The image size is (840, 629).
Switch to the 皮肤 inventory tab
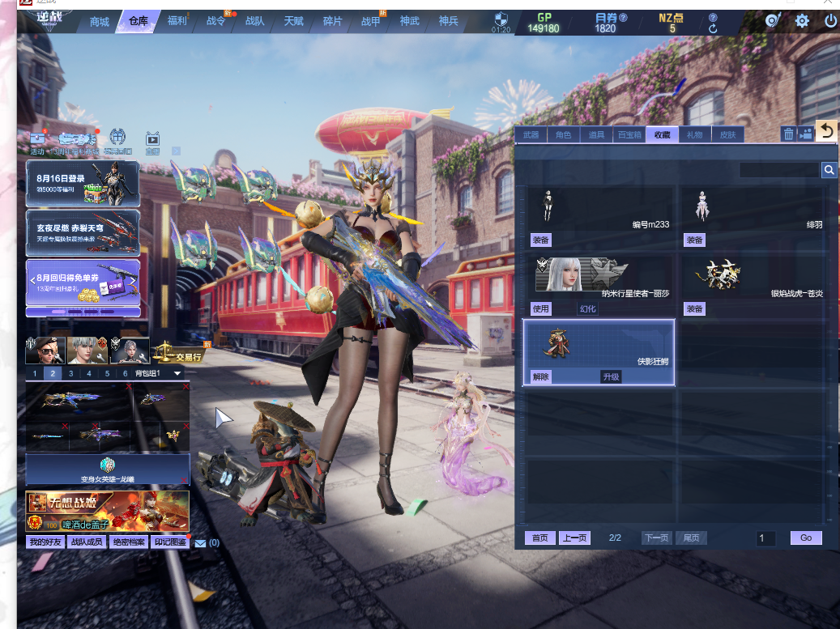[727, 135]
